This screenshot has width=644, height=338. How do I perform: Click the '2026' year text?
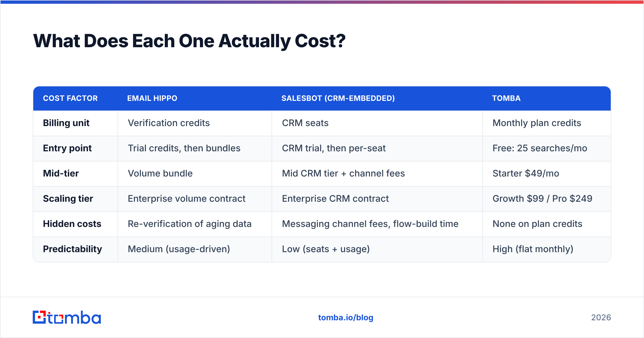[601, 318]
